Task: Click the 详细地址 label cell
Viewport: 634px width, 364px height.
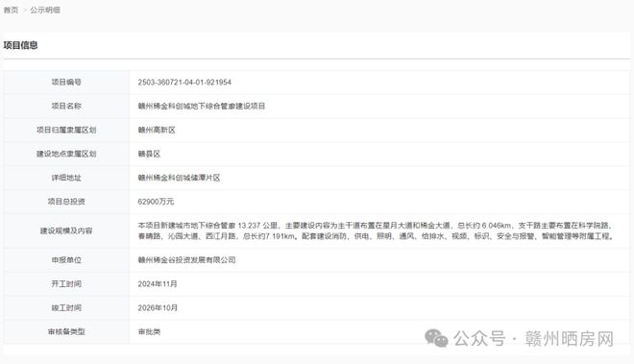Action: click(x=66, y=178)
